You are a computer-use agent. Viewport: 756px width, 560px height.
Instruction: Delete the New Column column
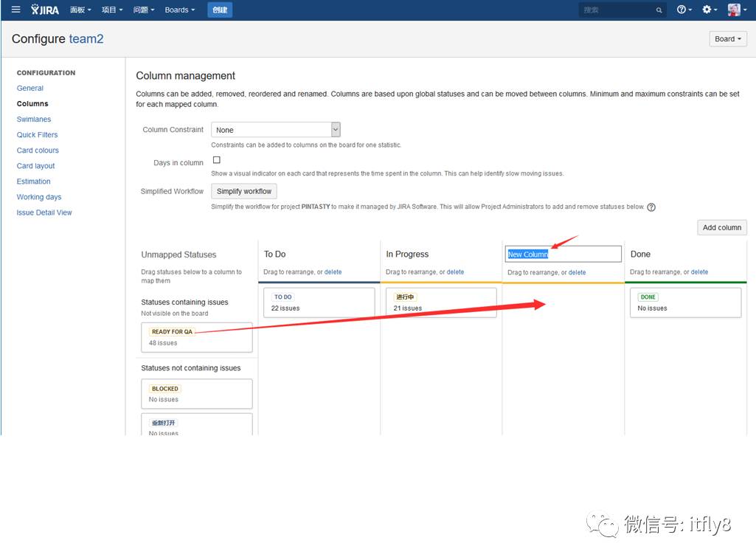click(x=577, y=272)
